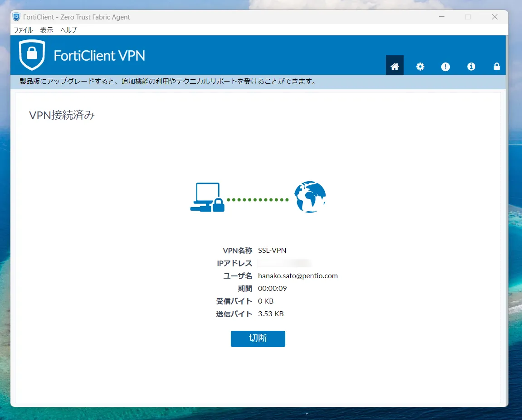Screen dimensions: 522x420
Task: Click the username hanako.sato@pentio.com
Action: pyautogui.click(x=298, y=275)
